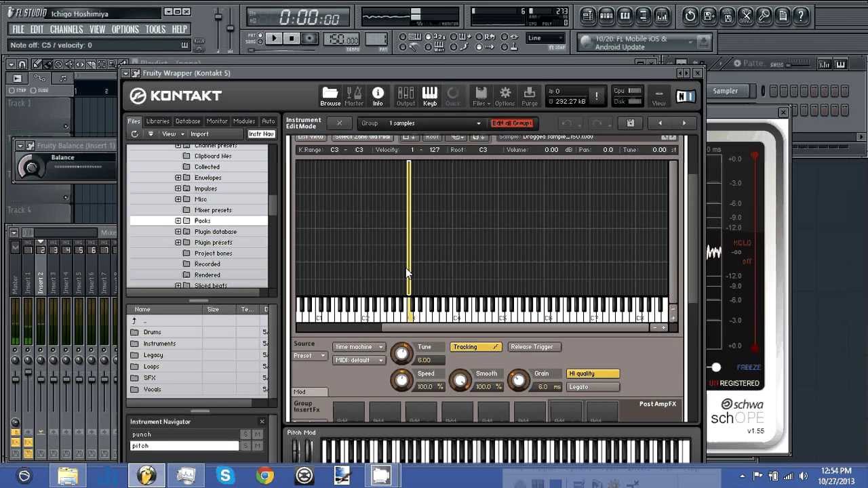
Task: Expand the Envelopes folder
Action: coord(178,178)
